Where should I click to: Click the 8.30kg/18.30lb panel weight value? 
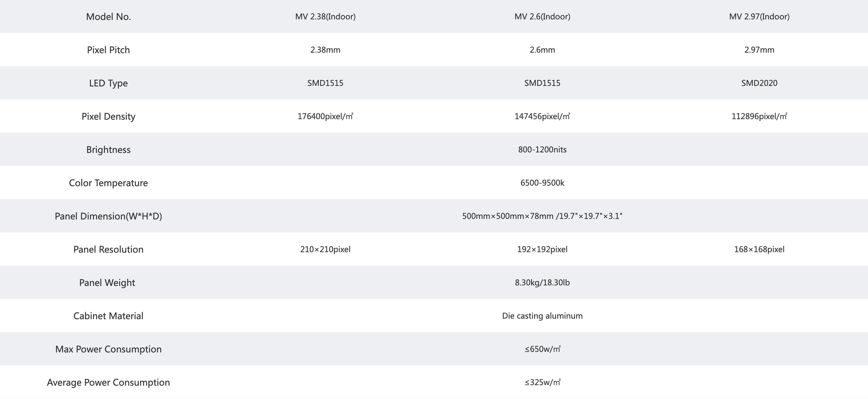point(542,283)
